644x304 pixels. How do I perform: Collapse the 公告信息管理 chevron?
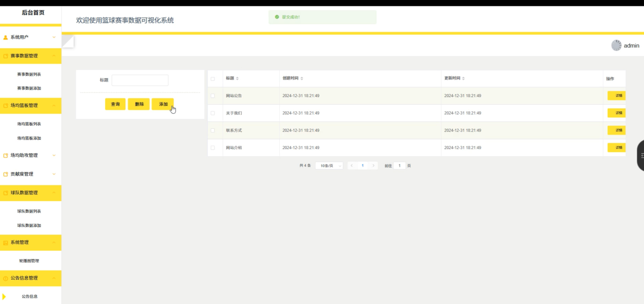click(54, 278)
